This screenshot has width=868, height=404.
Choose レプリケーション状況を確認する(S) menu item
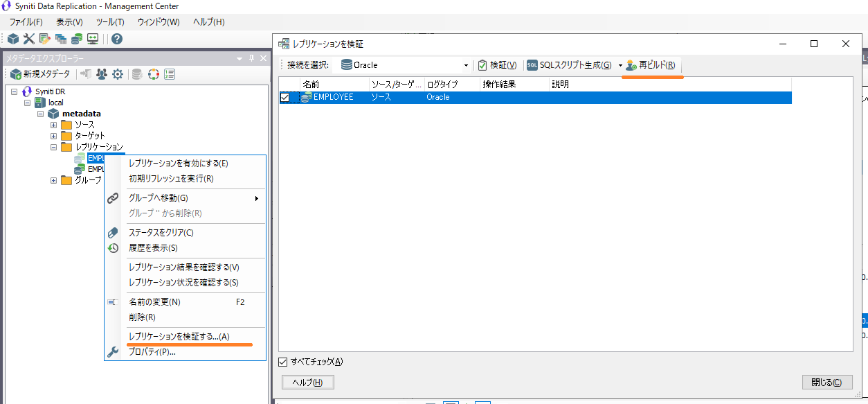(x=185, y=283)
